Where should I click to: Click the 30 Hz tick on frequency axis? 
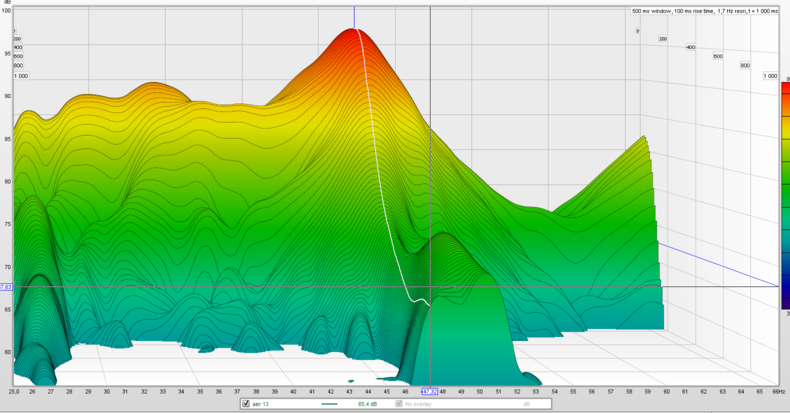click(x=107, y=392)
